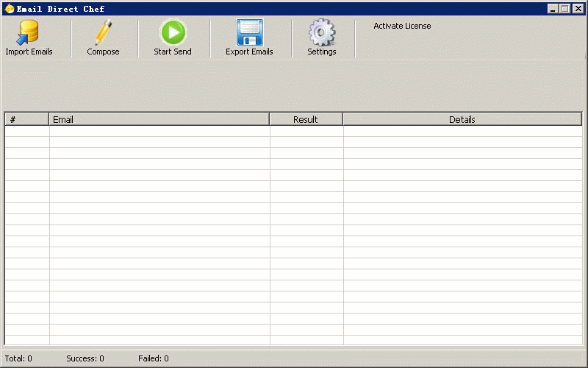Click the Total: 0 status text

click(18, 358)
